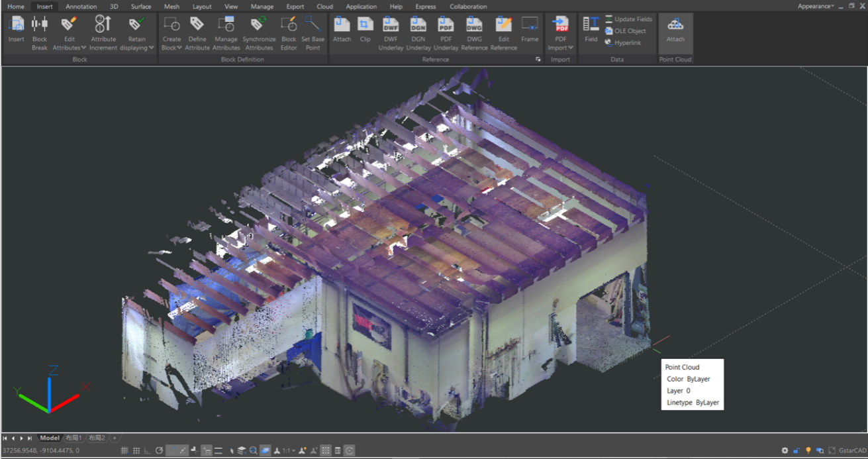Toggle snap mode in status bar

pos(124,450)
